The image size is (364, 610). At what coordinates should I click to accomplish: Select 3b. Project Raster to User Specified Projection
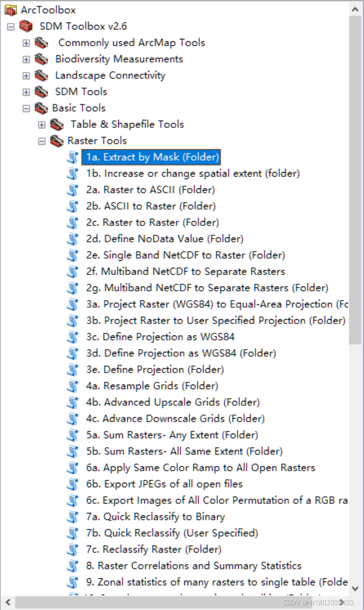(x=215, y=321)
